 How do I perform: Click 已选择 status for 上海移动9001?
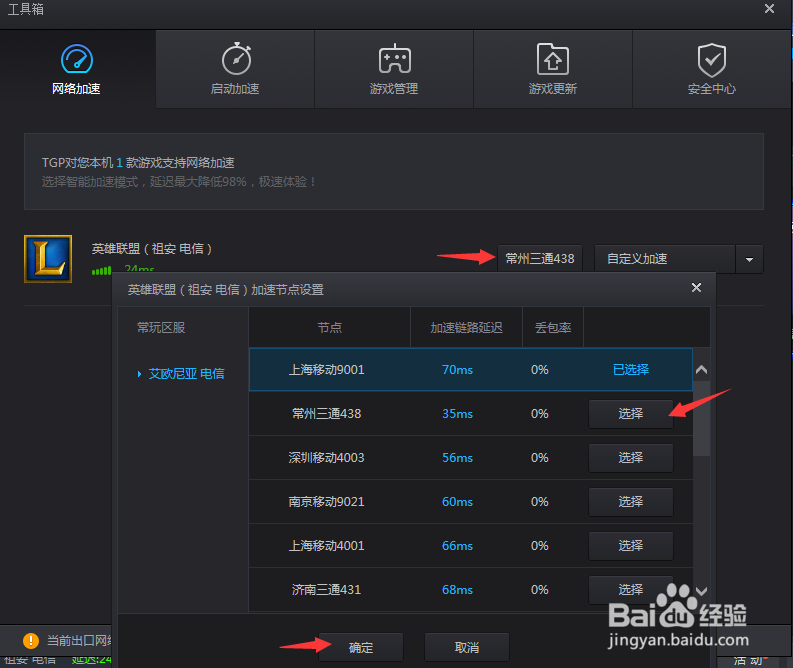(x=631, y=370)
